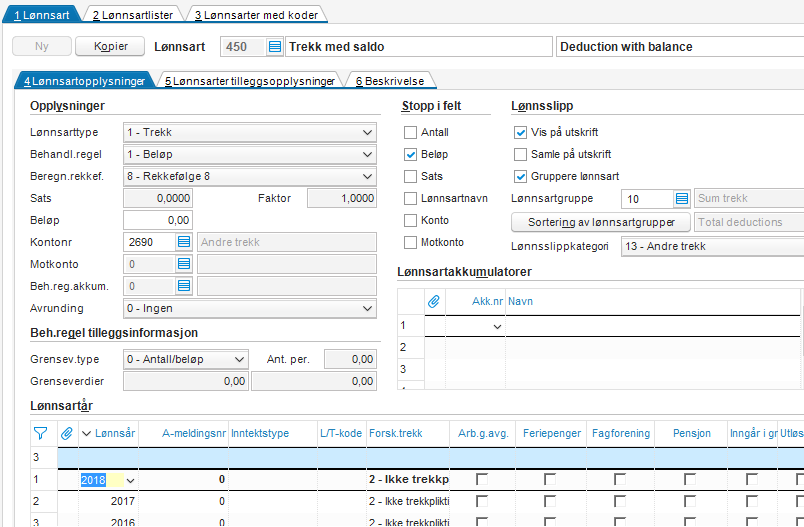This screenshot has width=804, height=527.
Task: Expand the Akk.nr dropdown in row 1
Action: [497, 327]
